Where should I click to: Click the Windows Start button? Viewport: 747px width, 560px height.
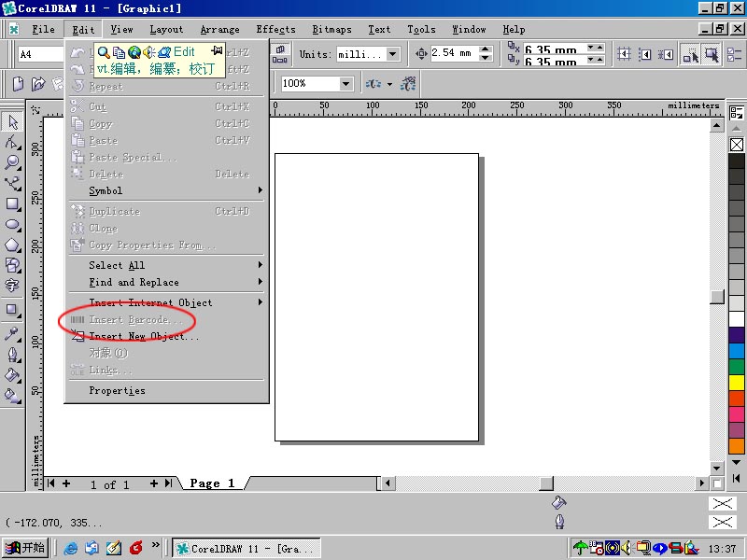[25, 548]
